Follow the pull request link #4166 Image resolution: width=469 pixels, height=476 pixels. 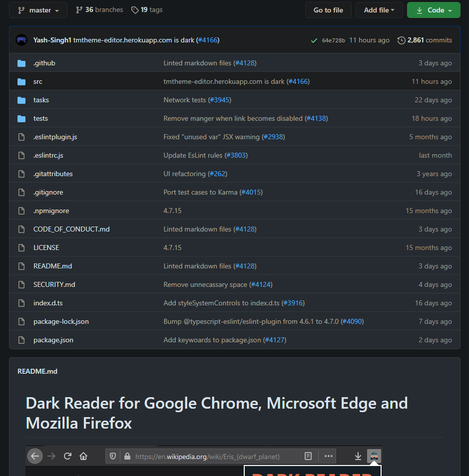coord(208,40)
